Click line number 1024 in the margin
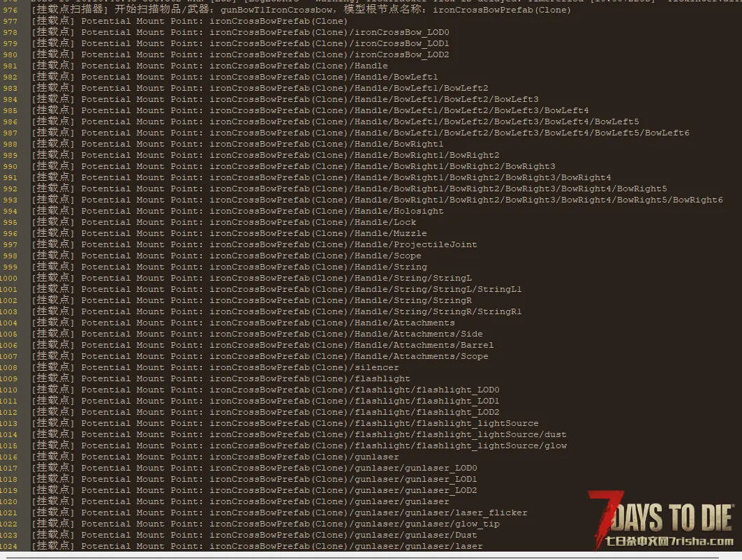 tap(8, 546)
